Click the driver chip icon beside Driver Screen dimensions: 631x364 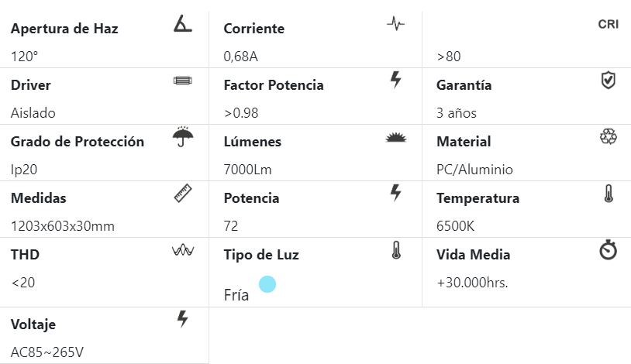(182, 81)
